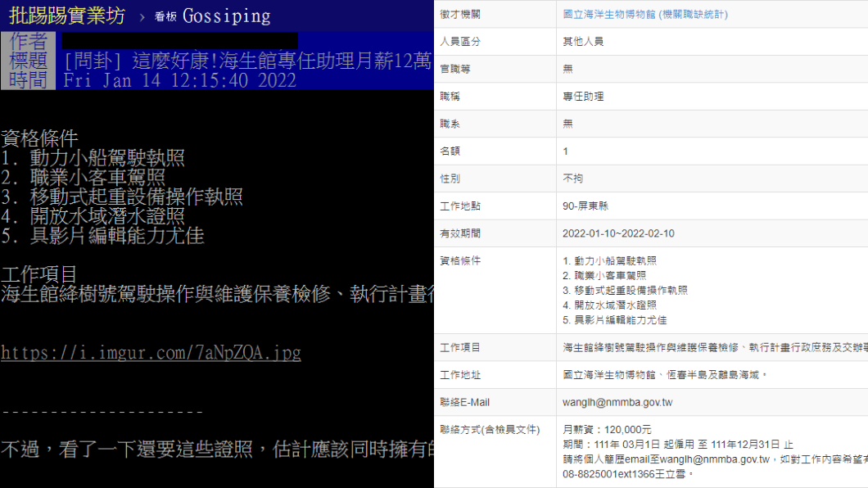Click the 聯絡方式(含檢具文件) label
The height and width of the screenshot is (488, 868).
click(490, 429)
